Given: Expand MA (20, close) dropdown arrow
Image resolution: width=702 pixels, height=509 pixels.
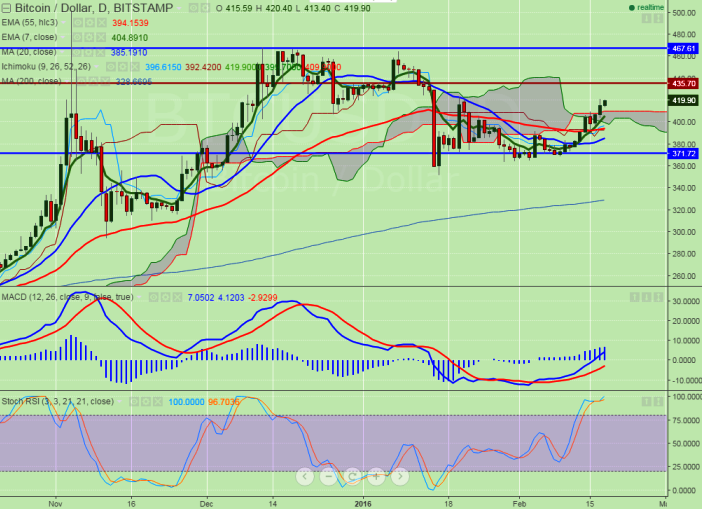Looking at the screenshot, I should click(63, 52).
